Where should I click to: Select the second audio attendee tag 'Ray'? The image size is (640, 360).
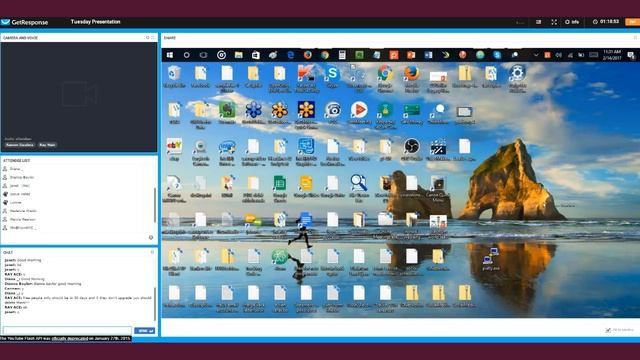click(47, 145)
